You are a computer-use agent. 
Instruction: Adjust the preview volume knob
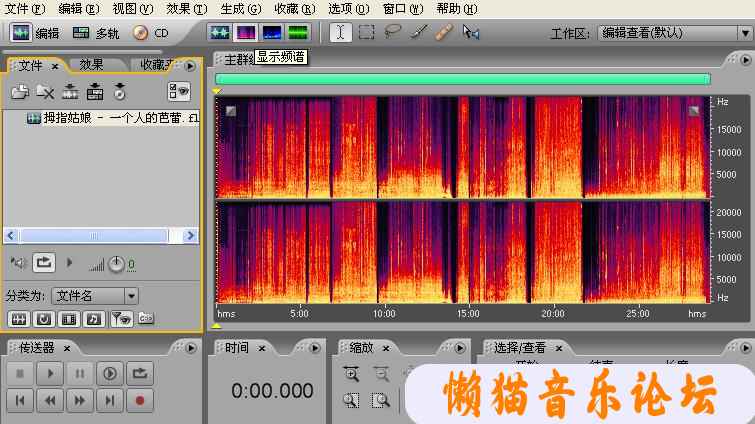(x=116, y=264)
